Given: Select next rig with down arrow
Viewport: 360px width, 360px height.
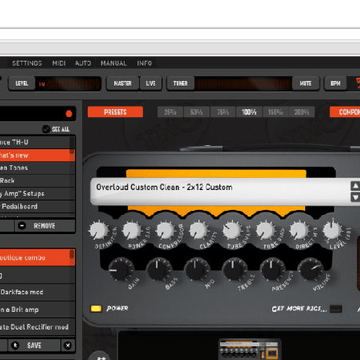Looking at the screenshot, I should tap(355, 197).
